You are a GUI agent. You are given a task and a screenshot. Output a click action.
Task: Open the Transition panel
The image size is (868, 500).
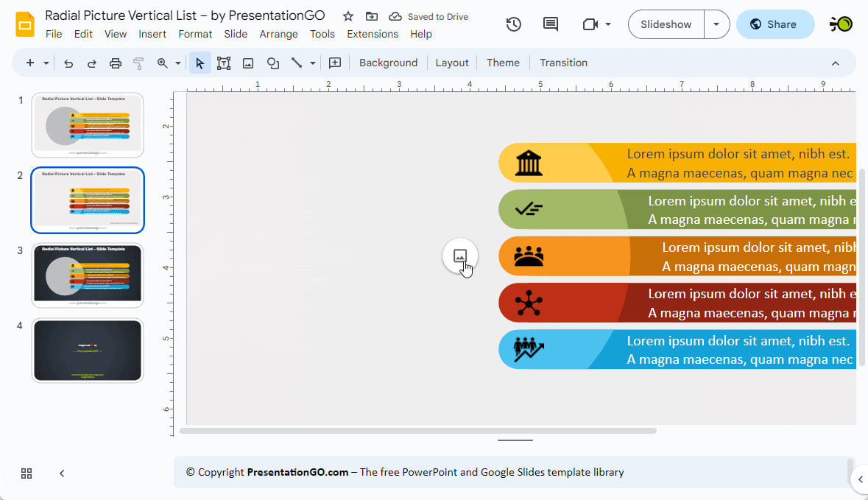pos(563,63)
